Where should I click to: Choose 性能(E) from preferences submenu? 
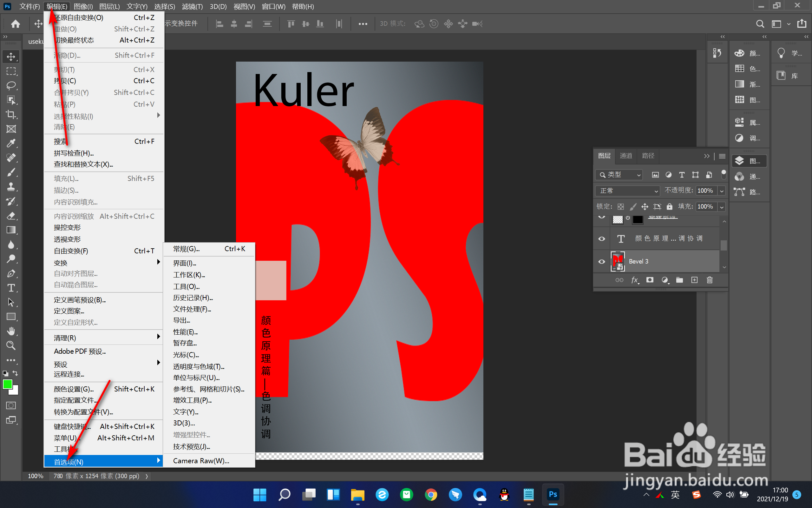pyautogui.click(x=209, y=332)
